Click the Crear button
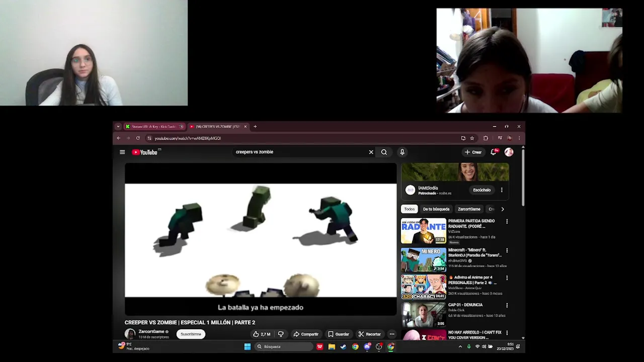644x362 pixels. pyautogui.click(x=473, y=152)
